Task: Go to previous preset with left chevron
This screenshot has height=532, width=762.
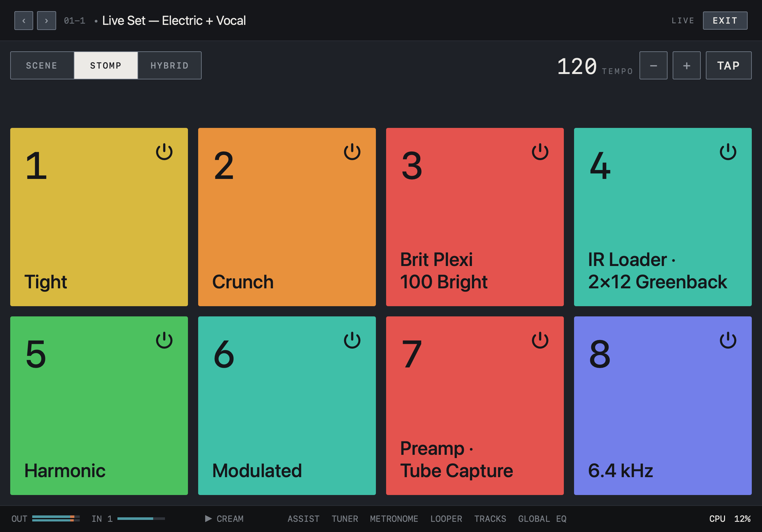Action: [24, 20]
